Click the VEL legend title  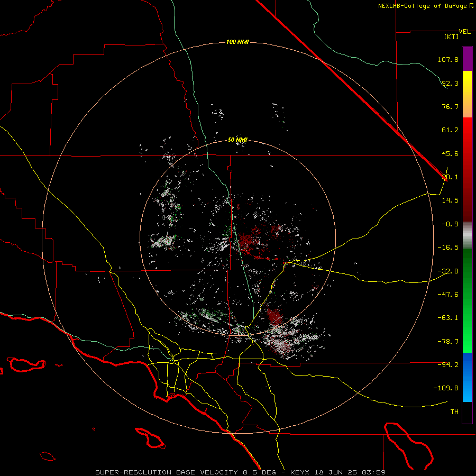point(464,32)
